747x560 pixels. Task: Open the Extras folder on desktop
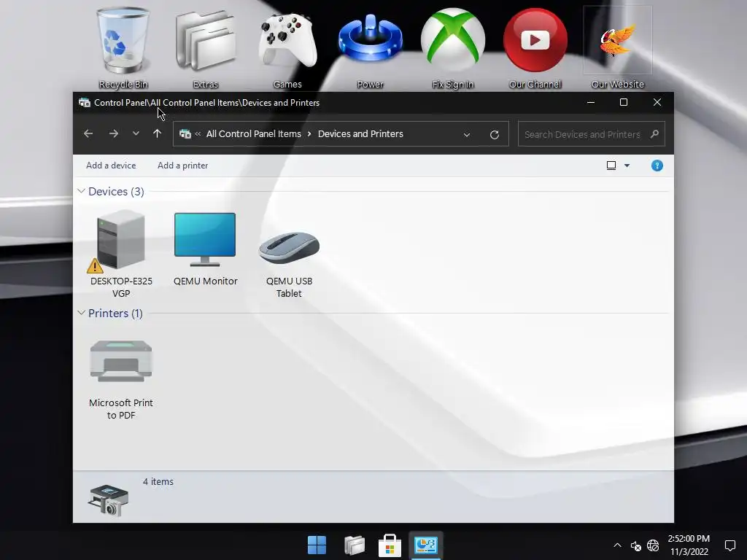click(205, 47)
